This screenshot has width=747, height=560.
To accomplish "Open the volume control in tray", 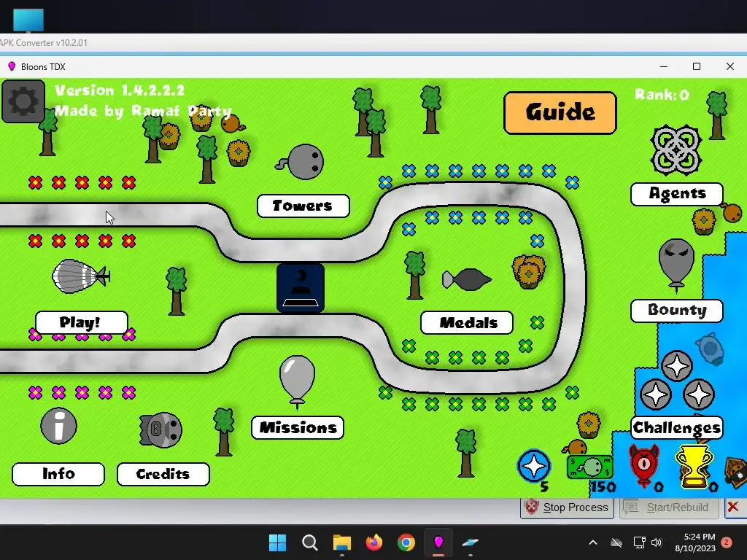I will click(x=657, y=542).
